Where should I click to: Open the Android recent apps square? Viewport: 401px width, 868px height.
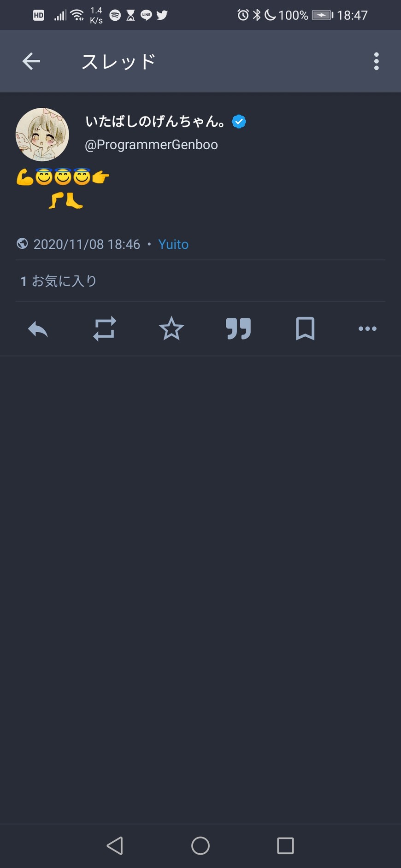pos(285,846)
